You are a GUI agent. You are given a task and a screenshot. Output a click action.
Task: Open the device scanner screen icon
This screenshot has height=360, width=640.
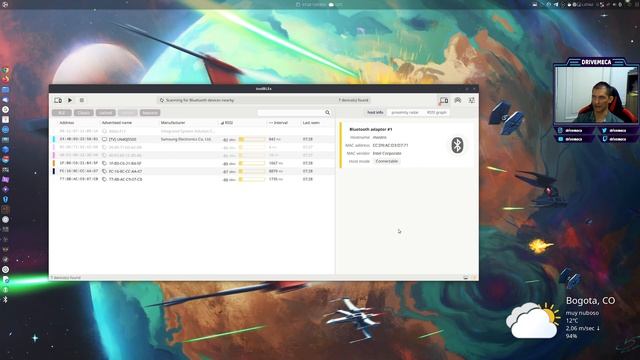[x=58, y=100]
